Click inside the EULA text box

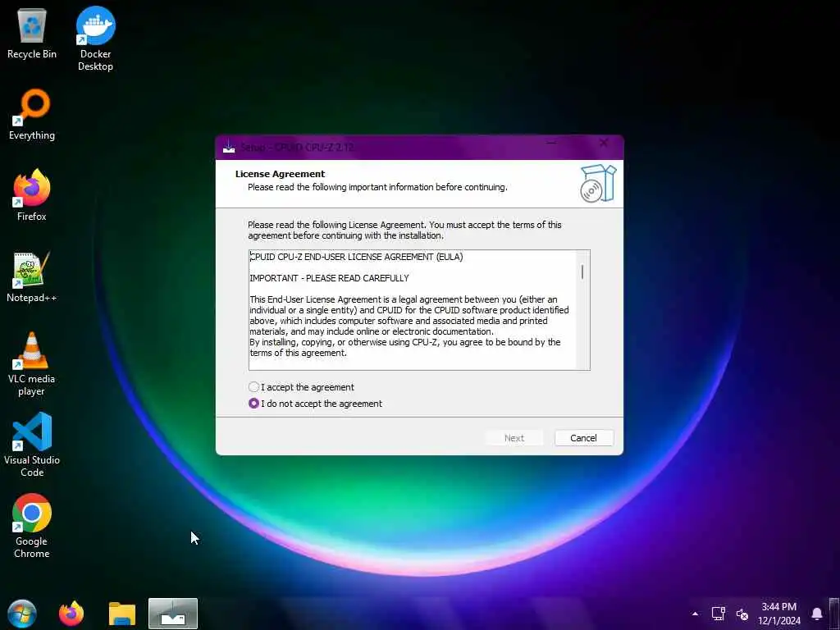tap(413, 309)
